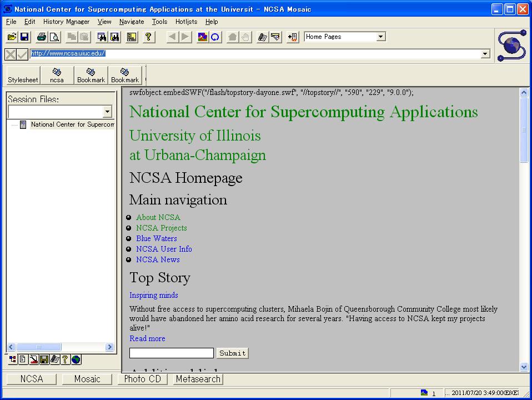Click the tree-view icon below Session Files panel
The image size is (532, 400).
[13, 359]
